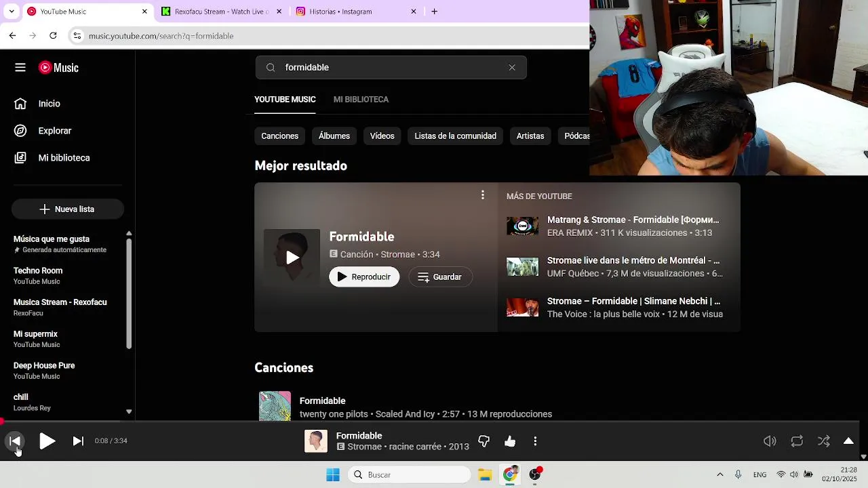Skip to next track

[x=78, y=441]
